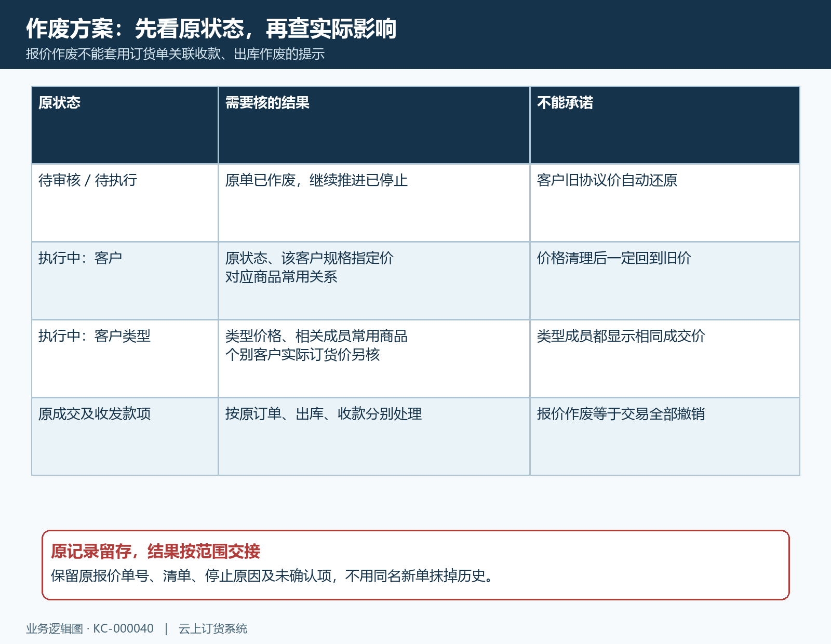Click the red heading 原记录留存，结果按范围交接
831x644 pixels.
pyautogui.click(x=155, y=551)
